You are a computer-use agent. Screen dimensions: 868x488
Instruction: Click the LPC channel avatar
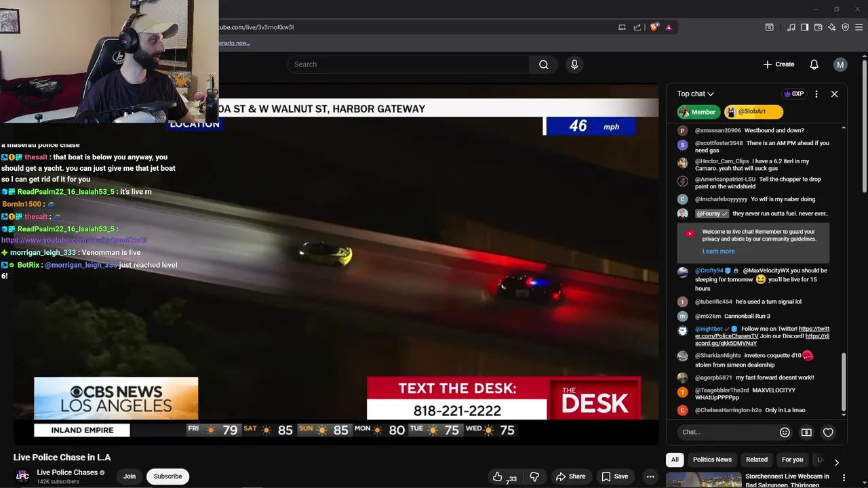click(x=22, y=476)
